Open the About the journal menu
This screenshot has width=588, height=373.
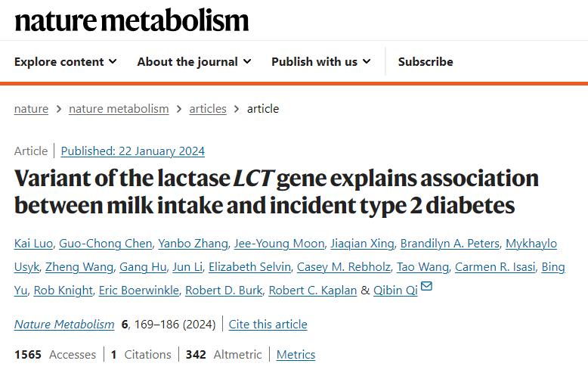194,62
